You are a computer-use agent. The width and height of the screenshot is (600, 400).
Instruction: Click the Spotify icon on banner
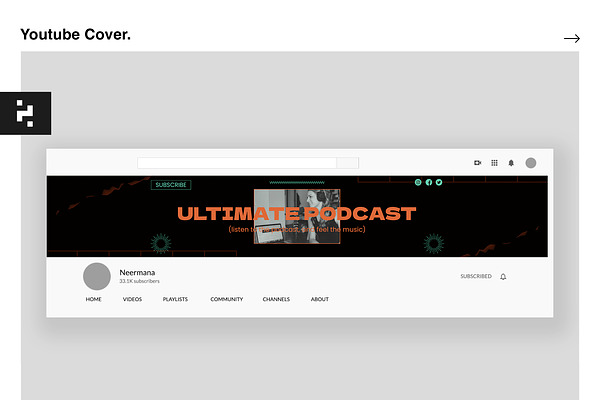click(x=418, y=182)
